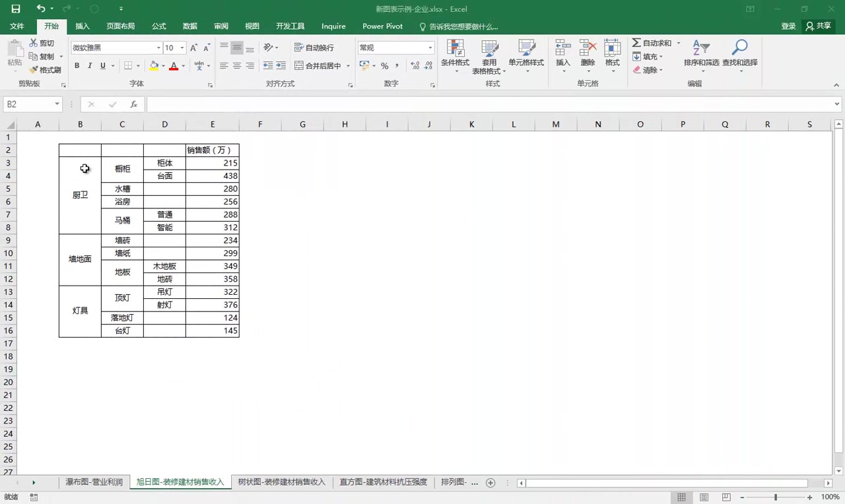This screenshot has height=504, width=845.
Task: Open 套用表格格式 table styles
Action: pyautogui.click(x=489, y=57)
